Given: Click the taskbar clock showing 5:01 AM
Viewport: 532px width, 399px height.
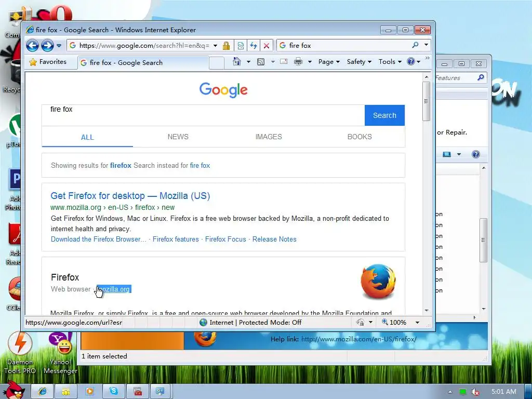Looking at the screenshot, I should click(504, 392).
